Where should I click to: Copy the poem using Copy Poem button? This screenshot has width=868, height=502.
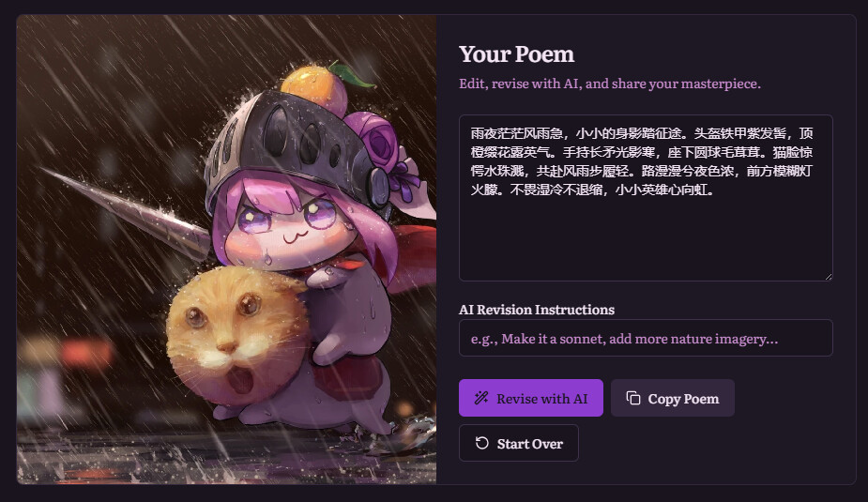(x=673, y=398)
